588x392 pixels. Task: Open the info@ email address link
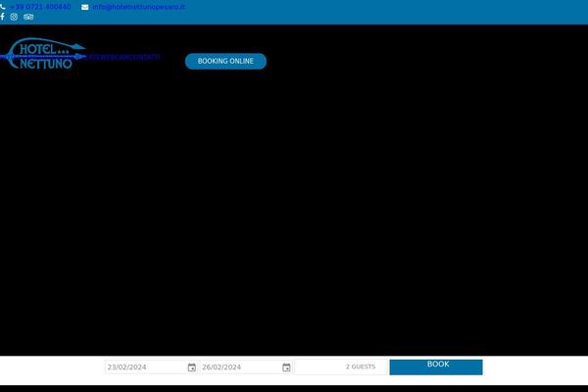pos(138,7)
